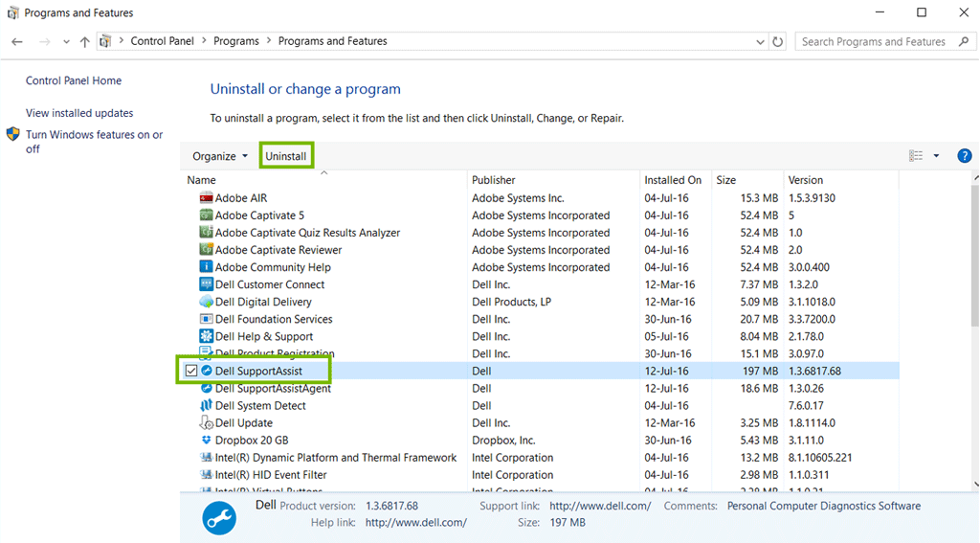Expand the address bar history dropdown
The height and width of the screenshot is (543, 980).
[760, 42]
